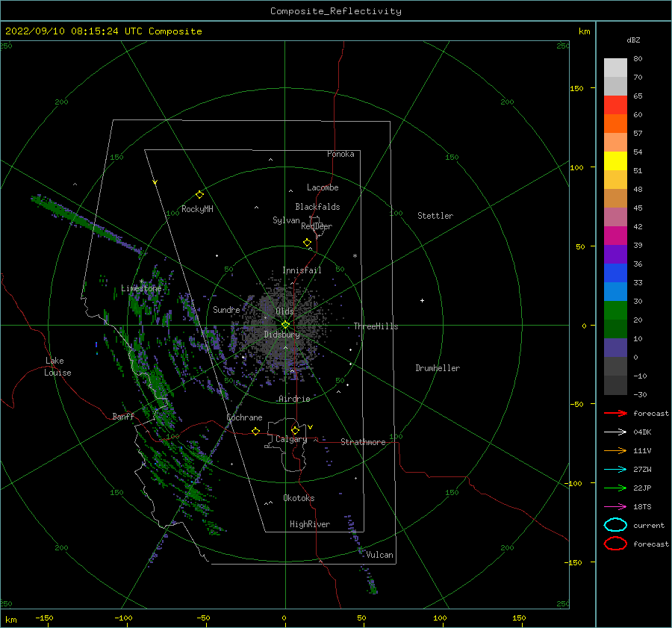
Task: Click the yellow V marker beside Calgary diamond
Action: pos(310,427)
